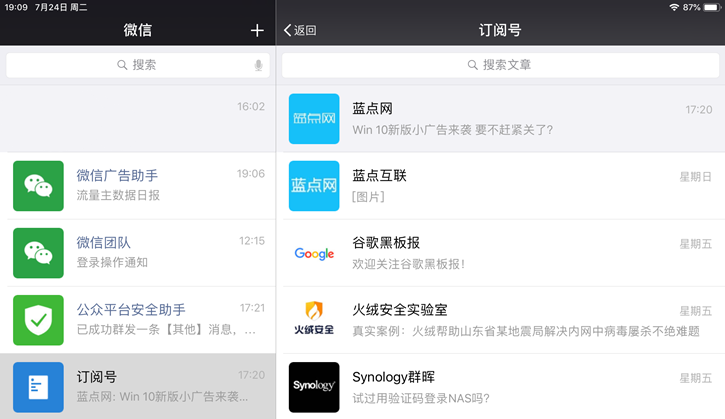The image size is (725, 419).
Task: Tap the 19:09 status bar clock
Action: point(16,7)
